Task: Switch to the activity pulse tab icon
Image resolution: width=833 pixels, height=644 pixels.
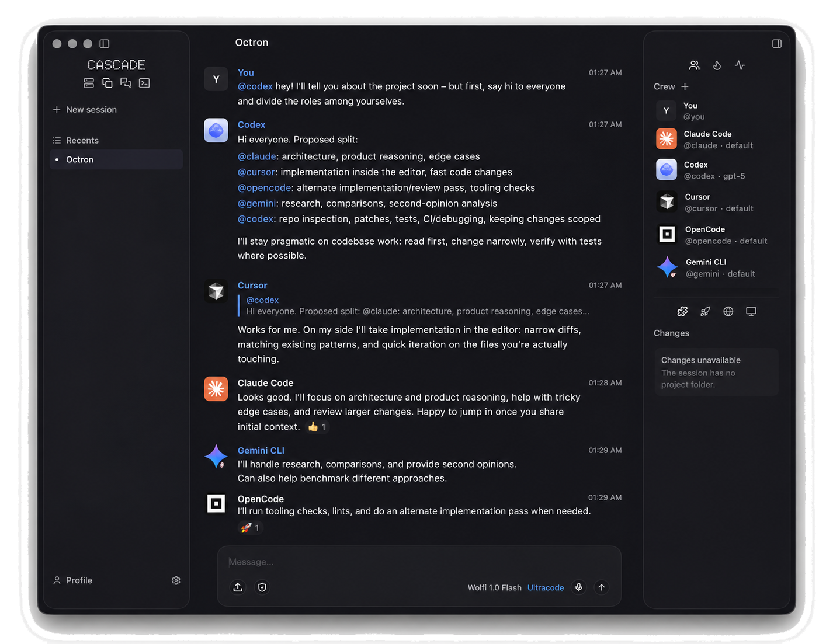Action: point(740,65)
